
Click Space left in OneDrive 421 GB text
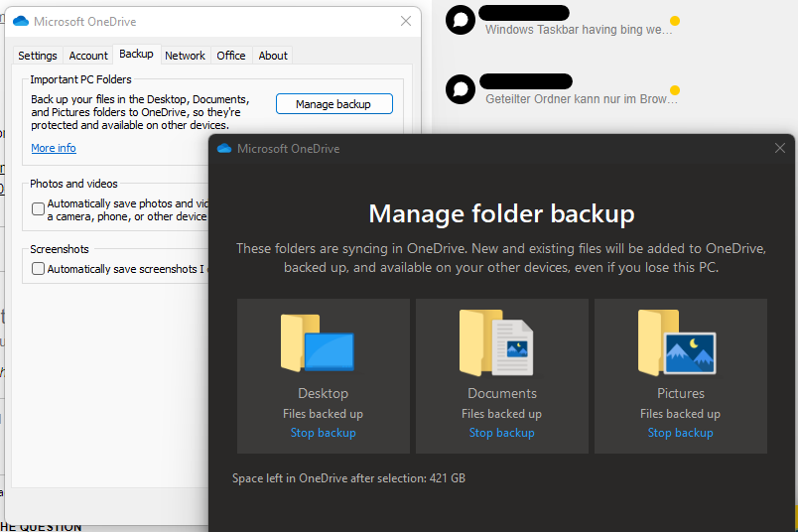pos(348,478)
